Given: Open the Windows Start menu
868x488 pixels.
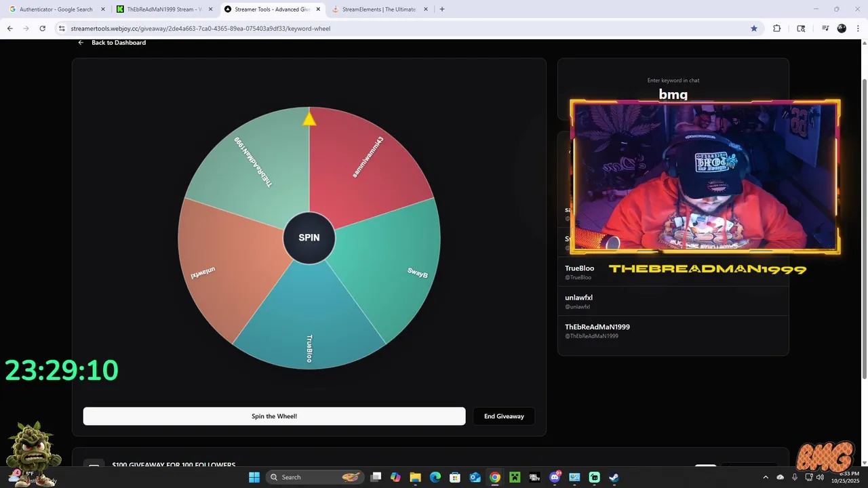Looking at the screenshot, I should 254,477.
